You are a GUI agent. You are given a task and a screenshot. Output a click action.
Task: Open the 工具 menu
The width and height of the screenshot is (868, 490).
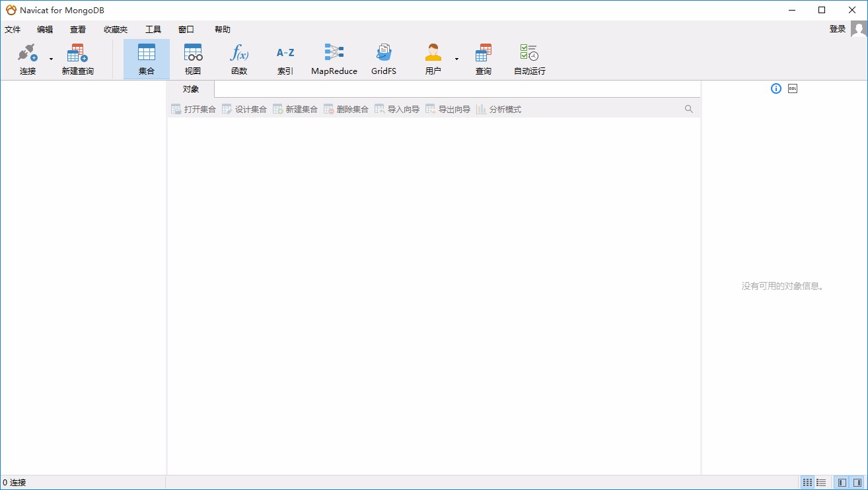coord(153,30)
